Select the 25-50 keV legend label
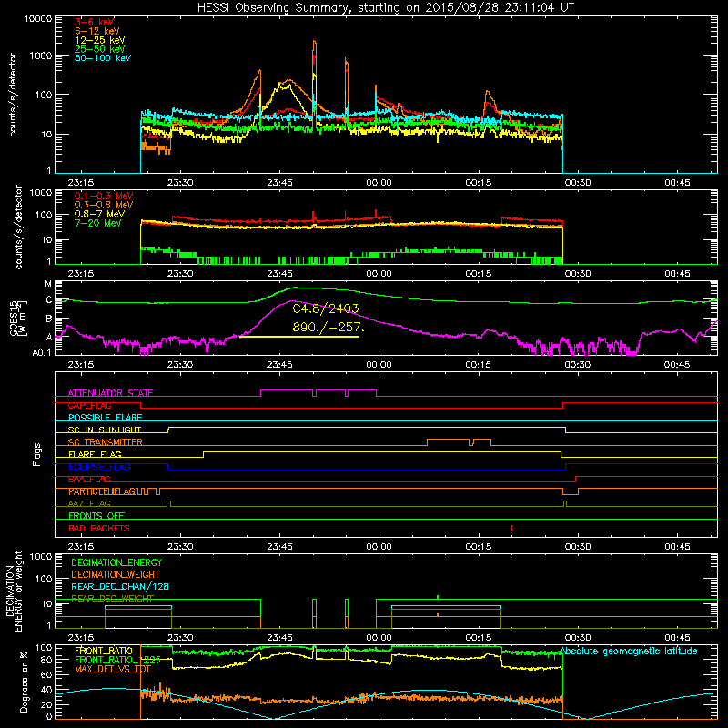 coord(100,49)
